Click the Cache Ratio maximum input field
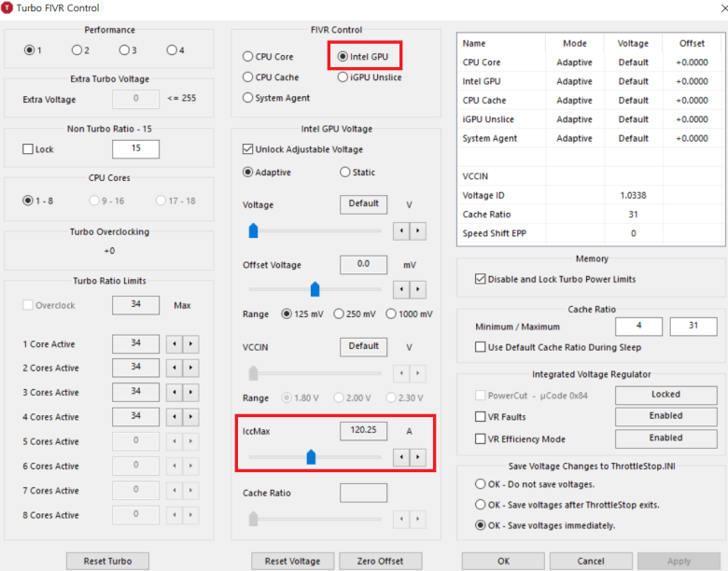728x571 pixels. point(693,327)
